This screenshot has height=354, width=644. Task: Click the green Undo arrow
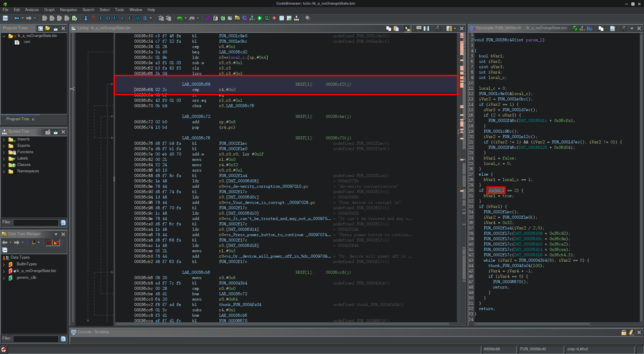pyautogui.click(x=179, y=18)
